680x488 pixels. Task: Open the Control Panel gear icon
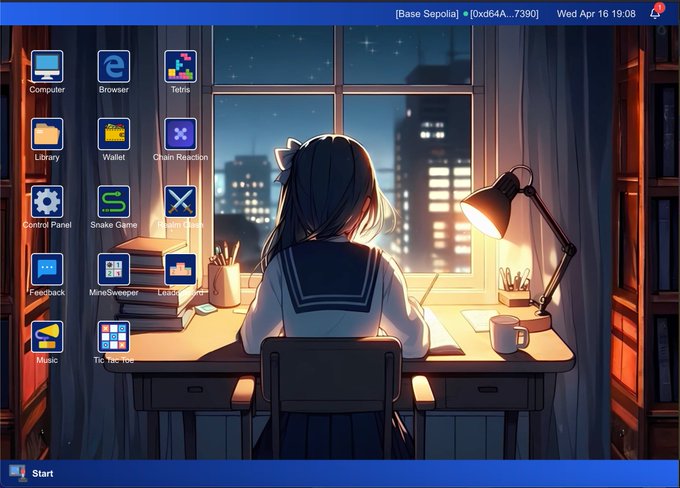pyautogui.click(x=47, y=202)
